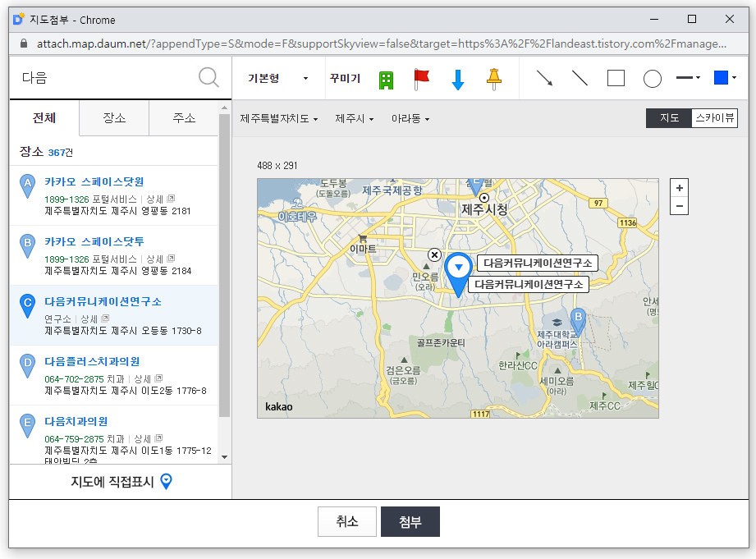Click 지도에 직접표시 button
This screenshot has width=756, height=559.
121,481
